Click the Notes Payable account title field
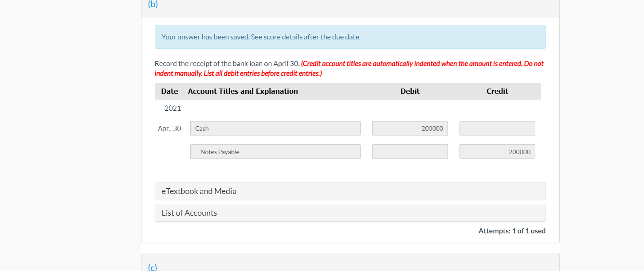 (x=275, y=151)
